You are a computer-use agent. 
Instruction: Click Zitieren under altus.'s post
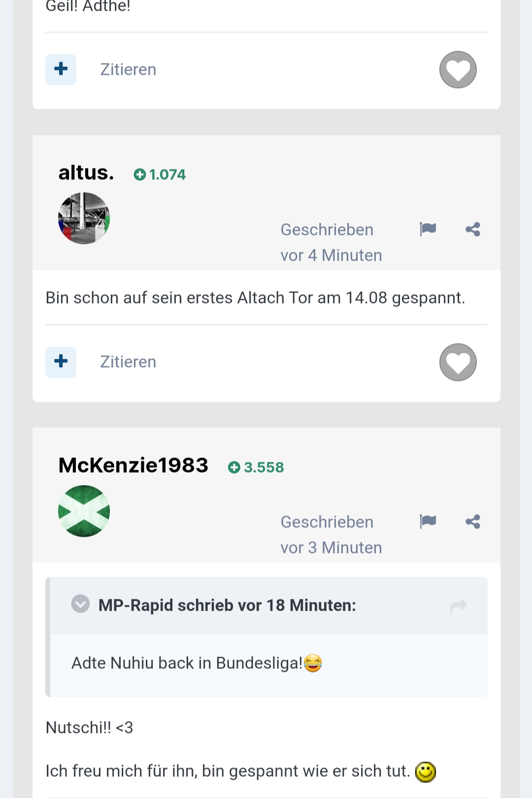[x=128, y=362]
